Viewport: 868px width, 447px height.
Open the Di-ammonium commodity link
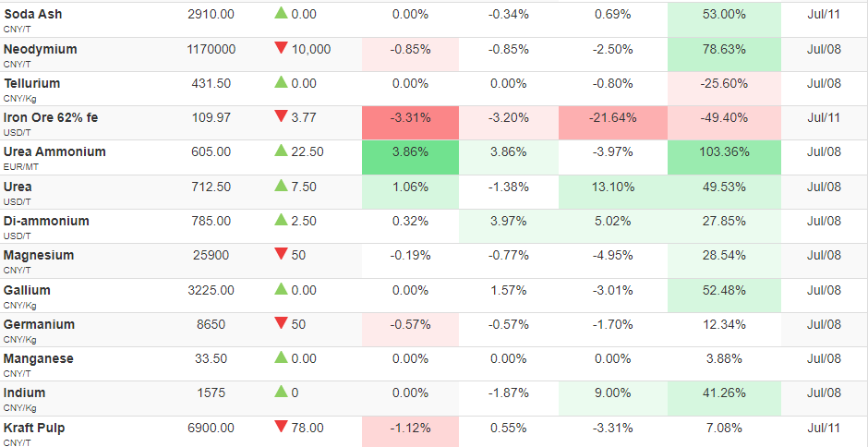pyautogui.click(x=46, y=221)
